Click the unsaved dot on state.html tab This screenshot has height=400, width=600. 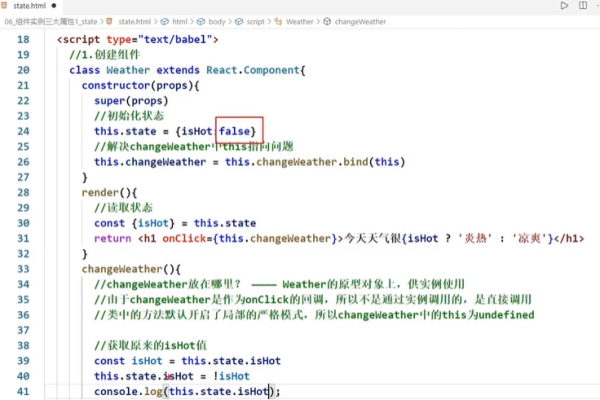(54, 6)
